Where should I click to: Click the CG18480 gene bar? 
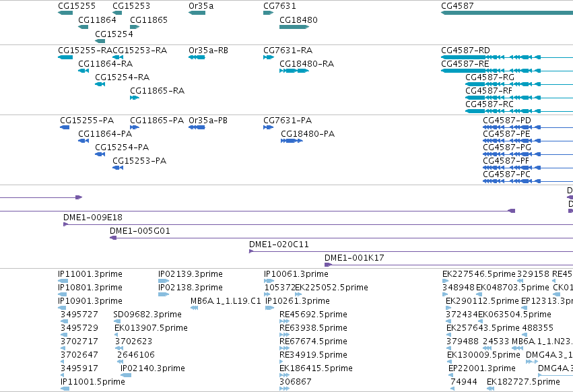point(294,27)
